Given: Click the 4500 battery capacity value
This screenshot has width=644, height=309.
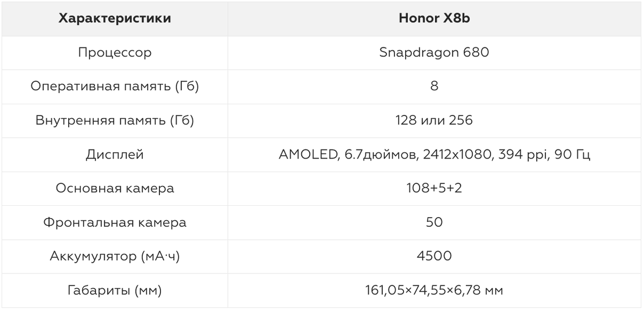Looking at the screenshot, I should (434, 256).
